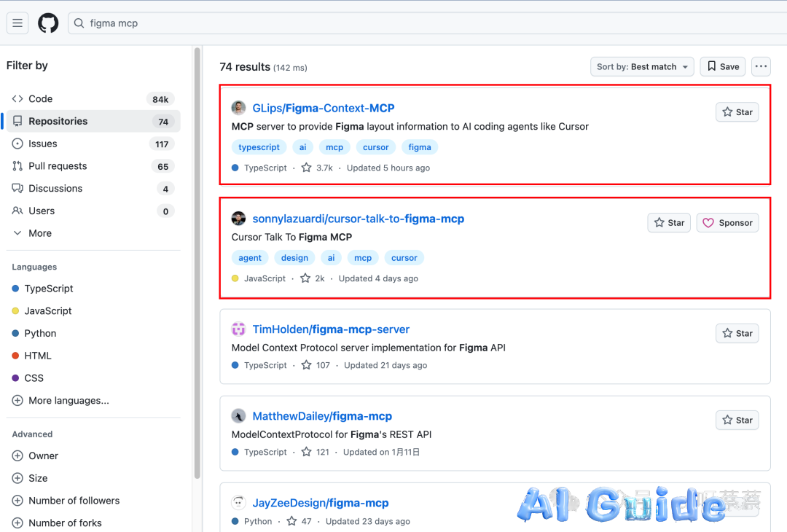Open TimHolden/figma-mcp-server repository
The height and width of the screenshot is (532, 787).
(331, 329)
